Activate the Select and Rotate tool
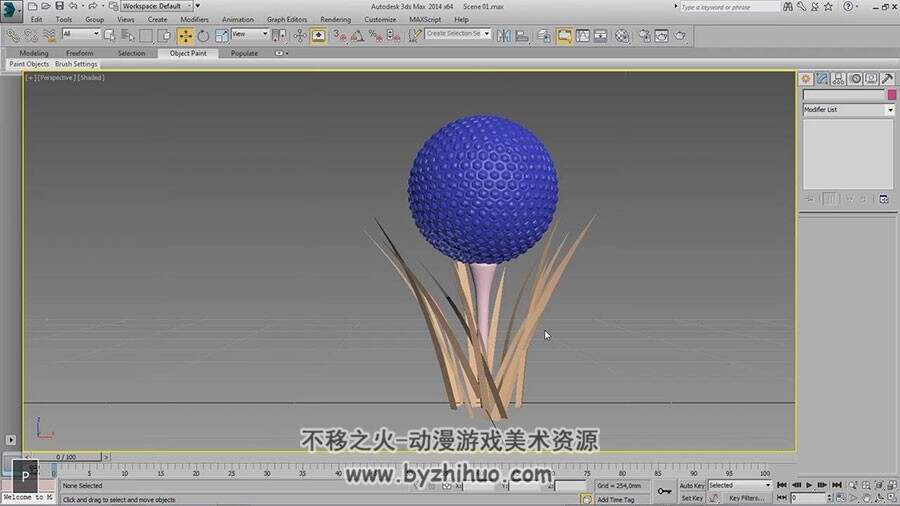Viewport: 900px width, 506px height. [x=203, y=36]
